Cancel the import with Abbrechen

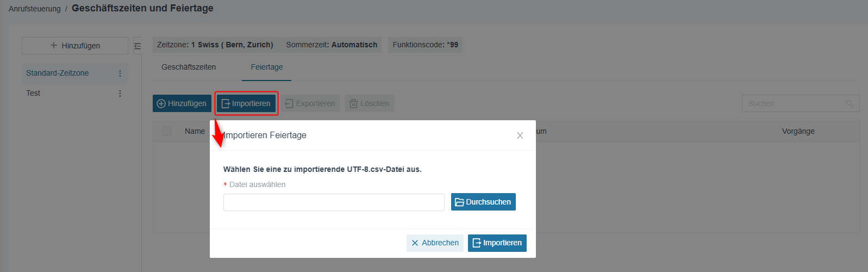tap(435, 243)
